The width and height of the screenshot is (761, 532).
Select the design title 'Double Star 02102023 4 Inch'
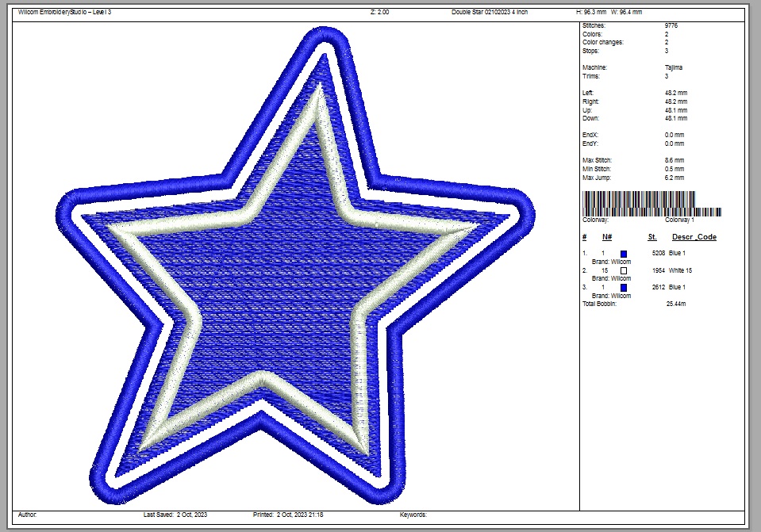[x=489, y=12]
